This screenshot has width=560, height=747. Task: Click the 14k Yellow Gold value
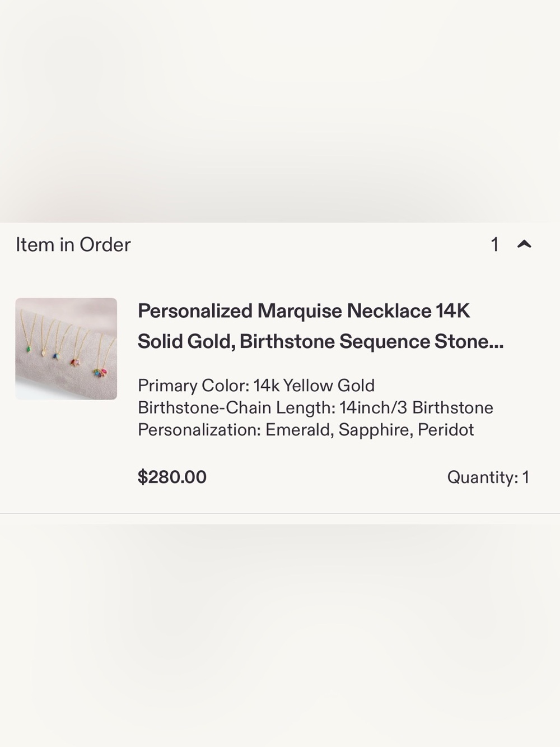click(314, 386)
